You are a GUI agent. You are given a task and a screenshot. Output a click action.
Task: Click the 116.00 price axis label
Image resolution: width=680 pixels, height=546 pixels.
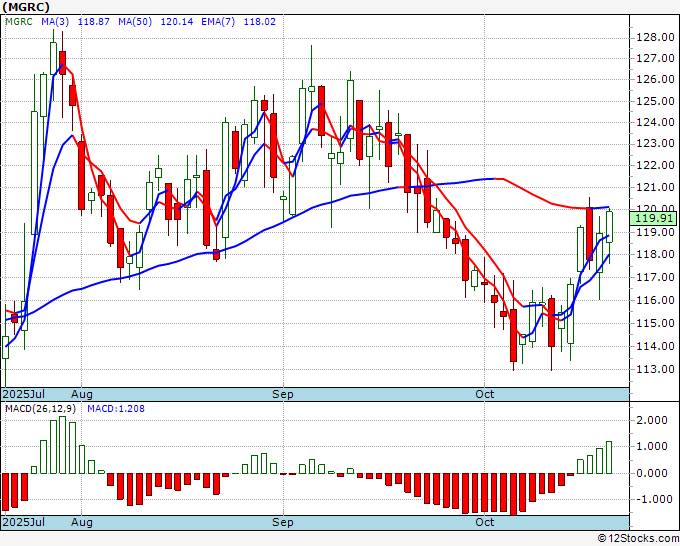pos(655,300)
